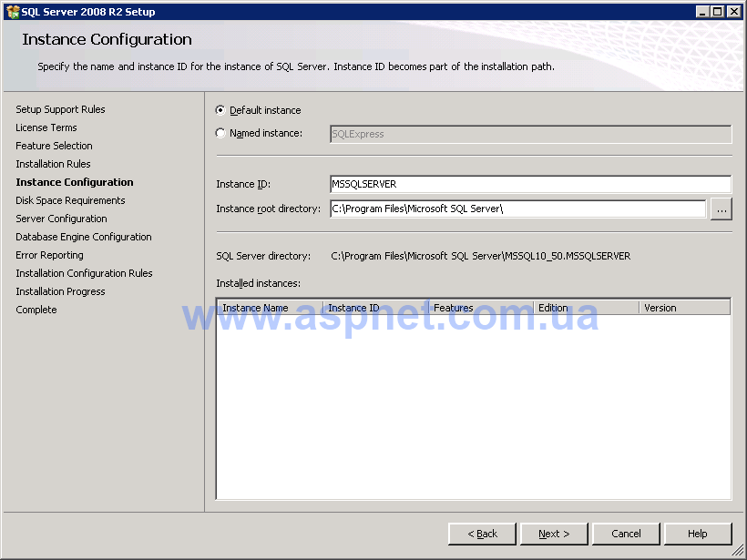Sort by the Edition column header

(587, 308)
